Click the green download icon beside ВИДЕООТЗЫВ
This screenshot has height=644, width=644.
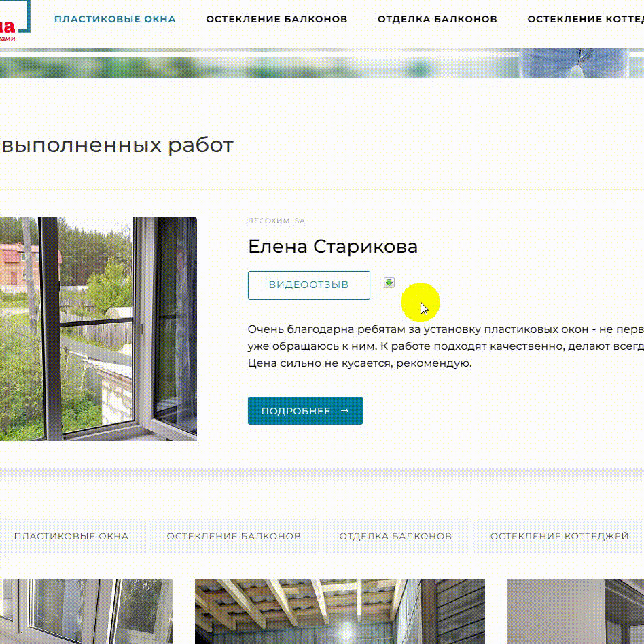(389, 283)
